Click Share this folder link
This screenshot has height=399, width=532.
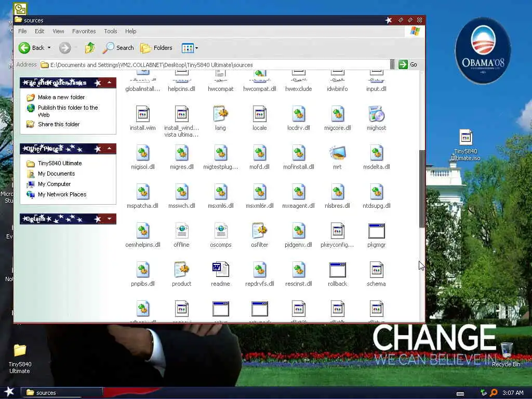[59, 124]
